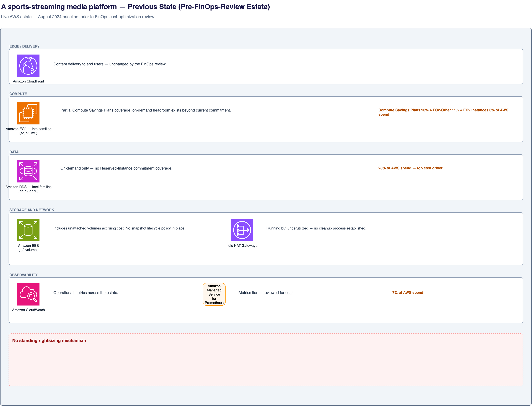Viewport: 532px width, 406px height.
Task: Click the 'On-demand only' RDS description
Action: click(117, 168)
